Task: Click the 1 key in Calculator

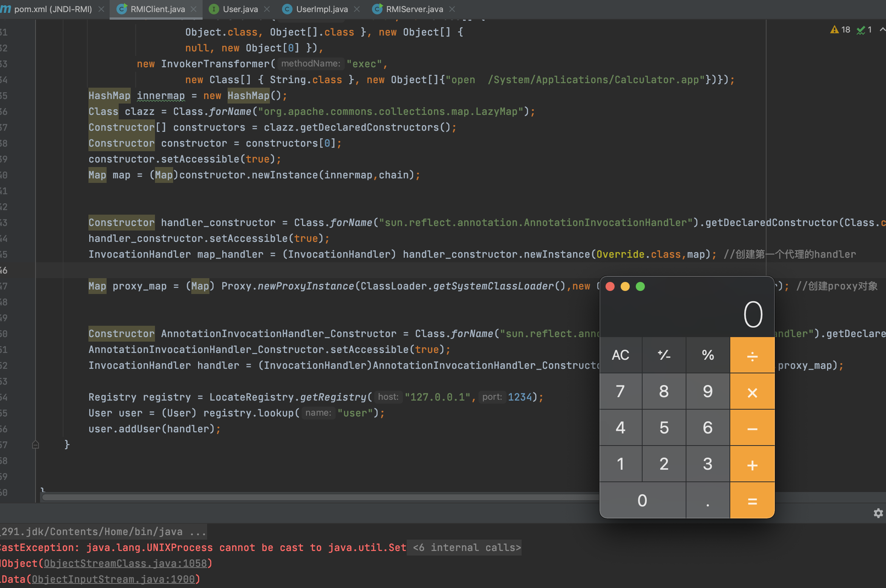Action: pos(620,464)
